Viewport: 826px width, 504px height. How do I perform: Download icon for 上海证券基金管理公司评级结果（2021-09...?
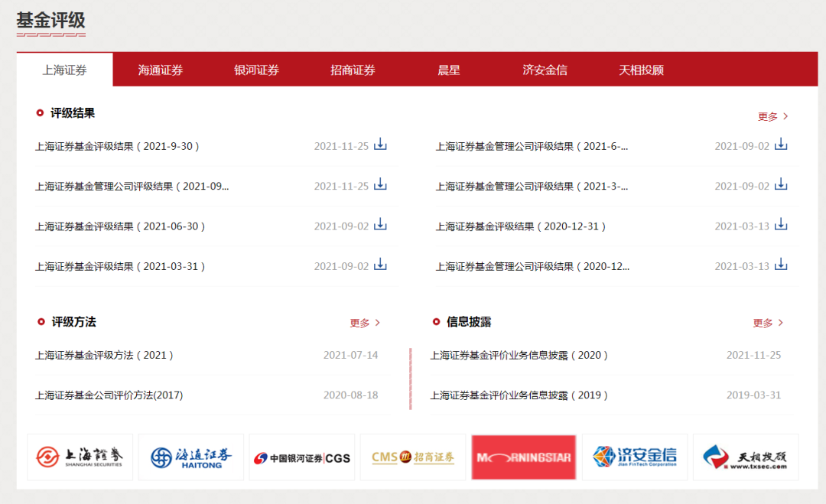point(380,184)
